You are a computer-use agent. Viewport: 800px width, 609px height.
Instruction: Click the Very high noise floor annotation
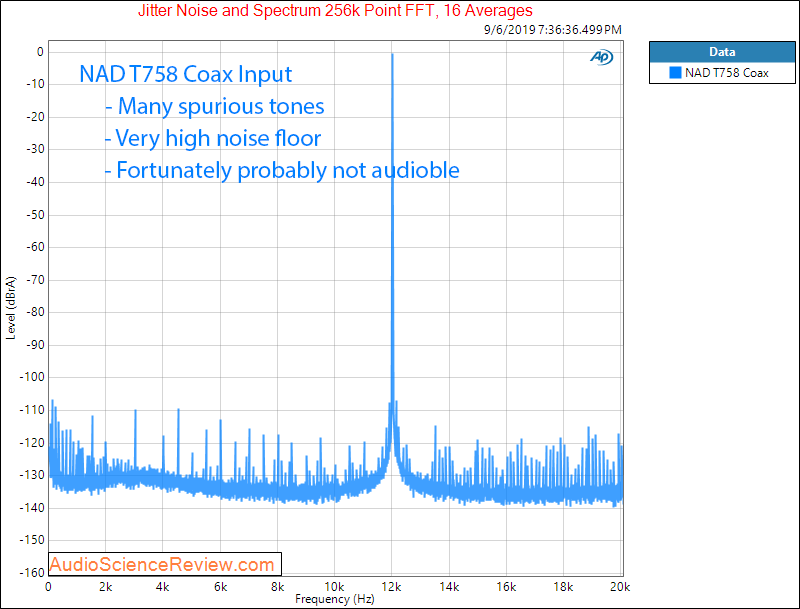point(213,138)
